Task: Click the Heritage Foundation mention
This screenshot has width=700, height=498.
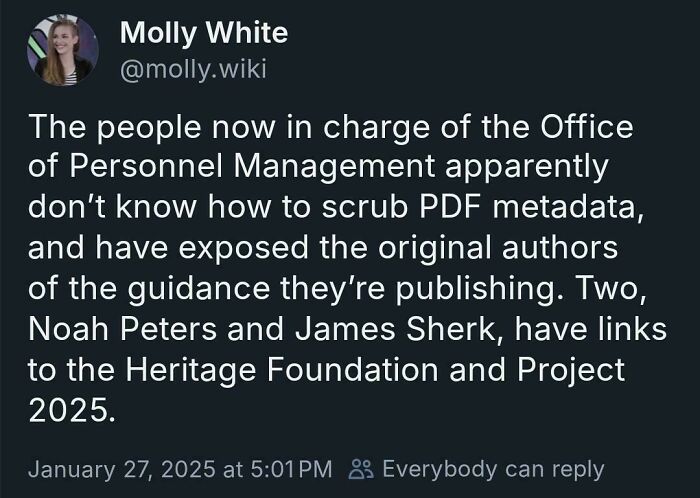Action: point(282,369)
